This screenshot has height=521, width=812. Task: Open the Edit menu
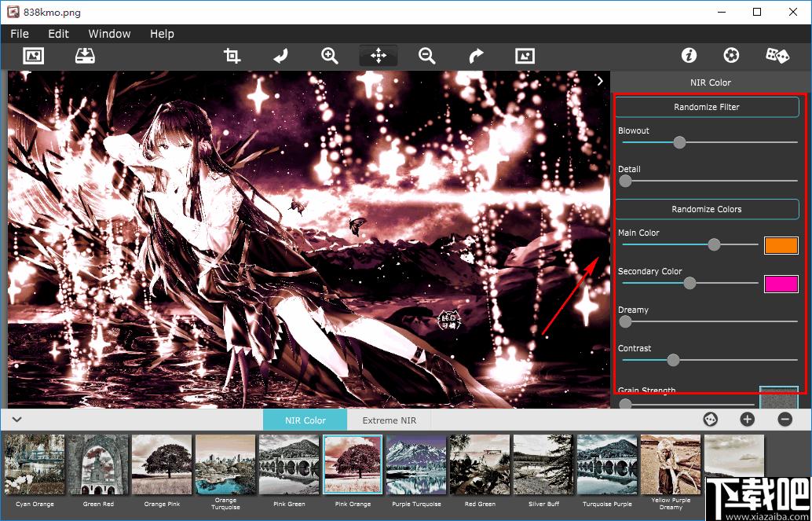(x=59, y=34)
